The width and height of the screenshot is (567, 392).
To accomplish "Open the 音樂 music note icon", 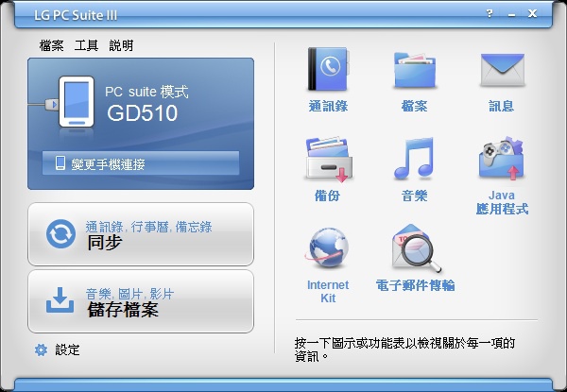I will tap(415, 159).
